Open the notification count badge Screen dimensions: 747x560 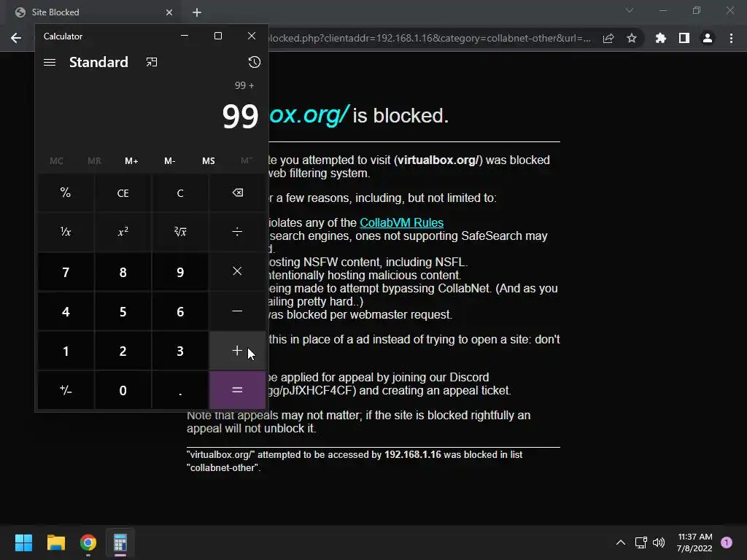coord(727,542)
